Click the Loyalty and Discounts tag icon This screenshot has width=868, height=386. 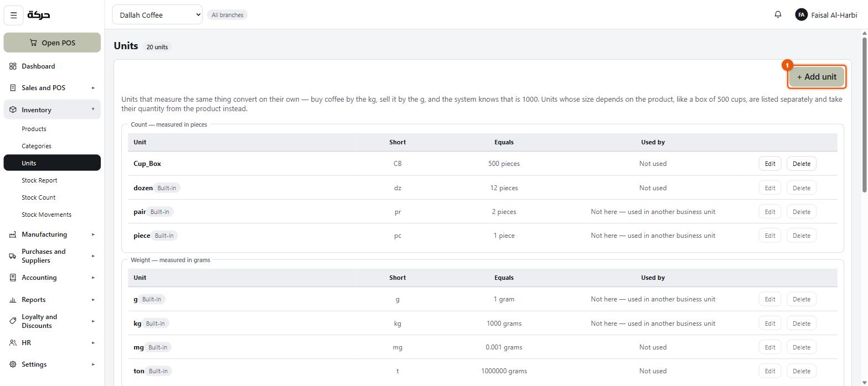(x=13, y=321)
